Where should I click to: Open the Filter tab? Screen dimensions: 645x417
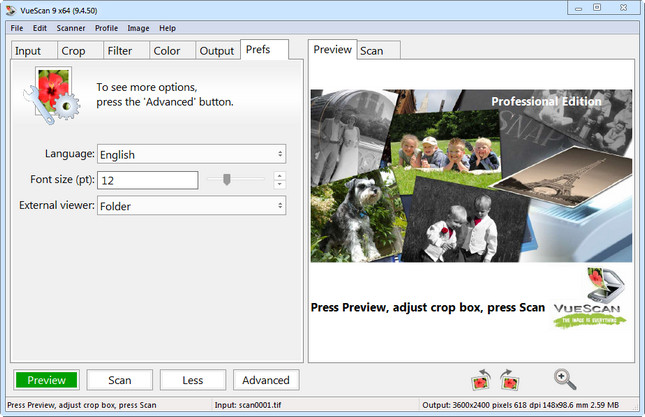pyautogui.click(x=122, y=51)
